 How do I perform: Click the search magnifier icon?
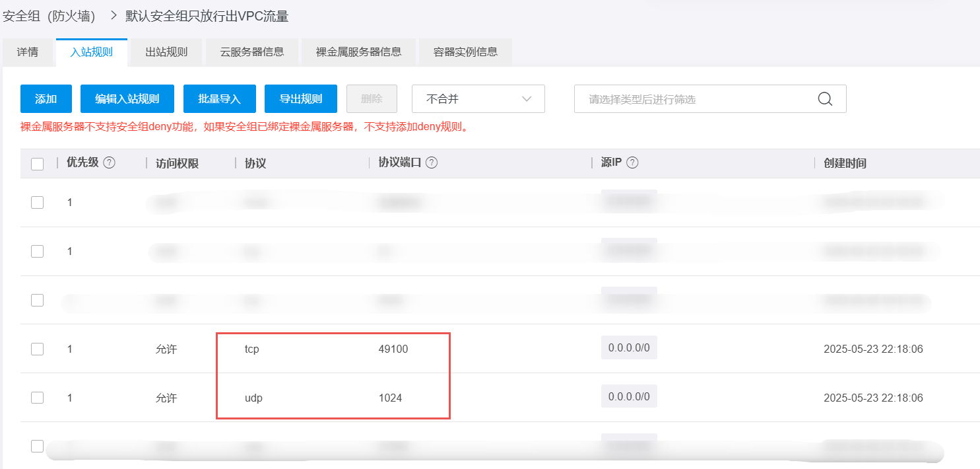825,99
